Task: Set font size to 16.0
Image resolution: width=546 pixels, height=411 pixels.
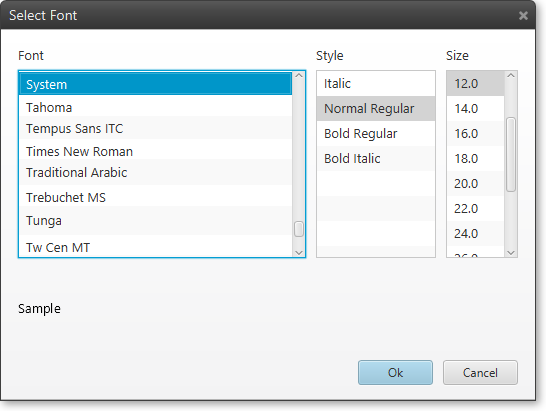Action: (x=475, y=134)
